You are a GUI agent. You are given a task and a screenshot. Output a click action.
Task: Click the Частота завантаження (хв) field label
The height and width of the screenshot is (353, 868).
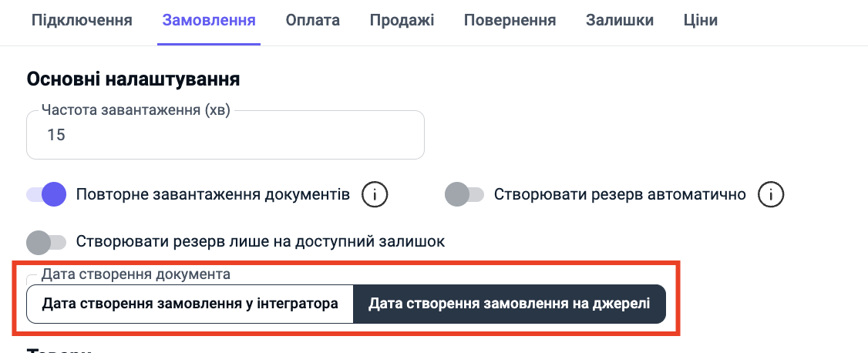(x=136, y=110)
